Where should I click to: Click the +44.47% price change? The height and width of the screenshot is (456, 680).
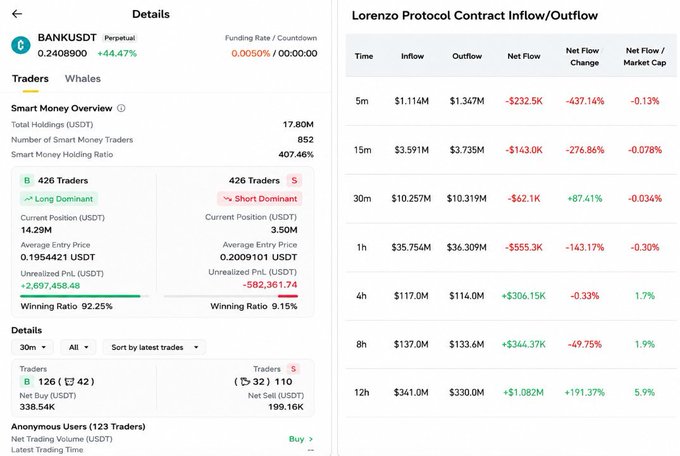(x=117, y=53)
